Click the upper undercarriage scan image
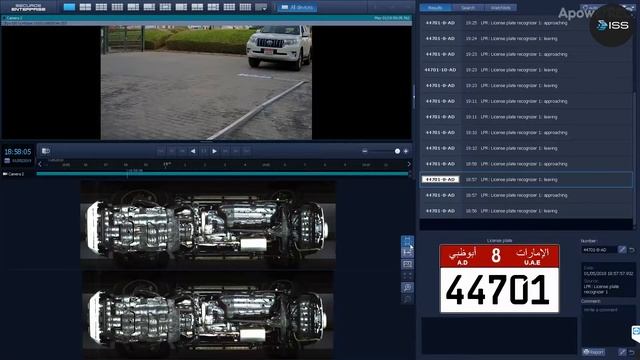Screen dimensions: 640x360 [x=208, y=224]
